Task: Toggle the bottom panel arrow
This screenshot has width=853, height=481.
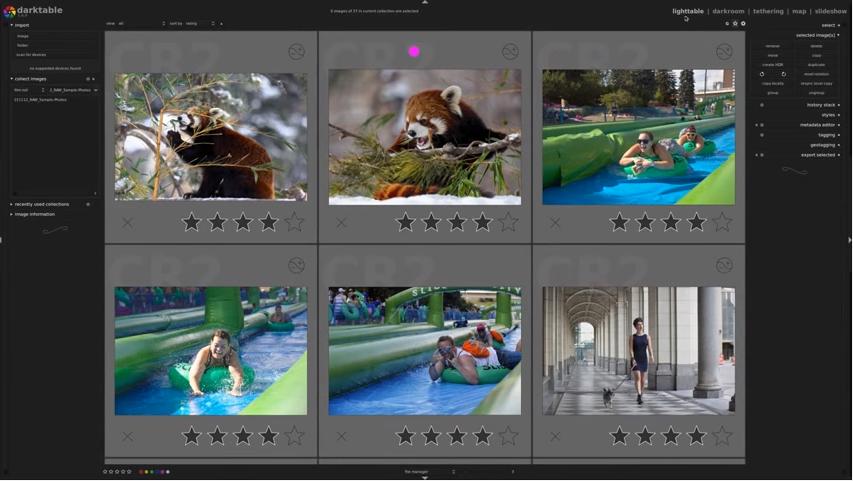Action: pyautogui.click(x=425, y=478)
